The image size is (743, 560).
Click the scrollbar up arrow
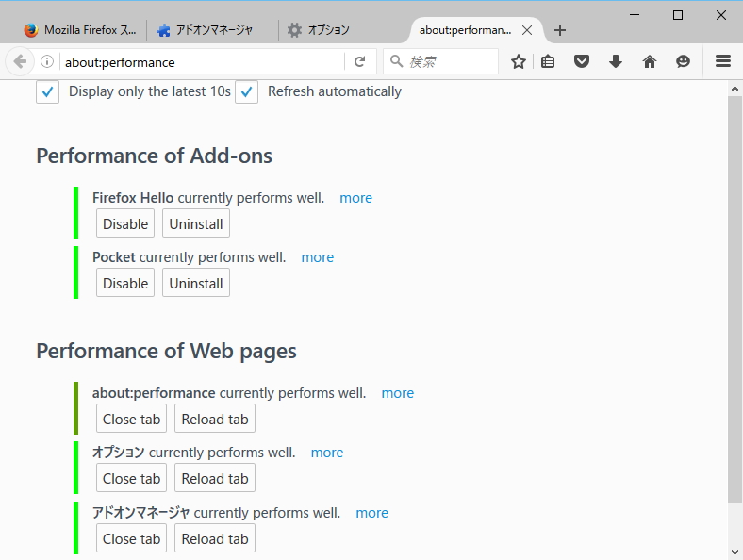coord(735,89)
